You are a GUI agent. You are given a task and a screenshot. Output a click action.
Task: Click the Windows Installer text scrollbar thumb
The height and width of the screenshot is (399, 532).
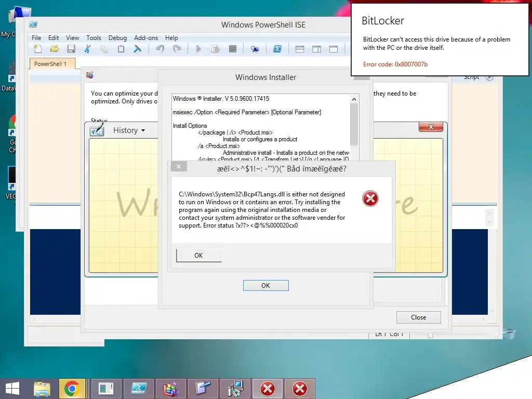(354, 124)
